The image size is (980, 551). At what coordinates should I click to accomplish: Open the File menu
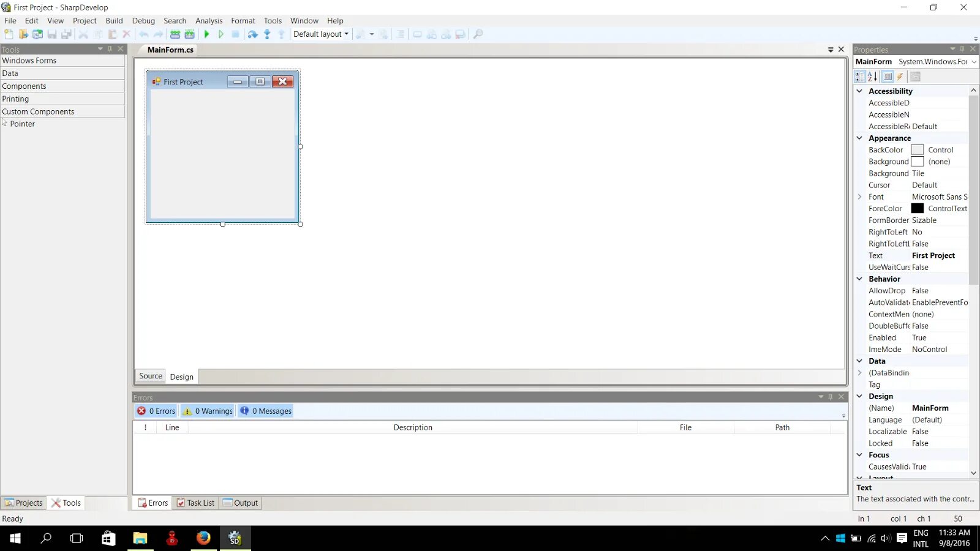(10, 21)
